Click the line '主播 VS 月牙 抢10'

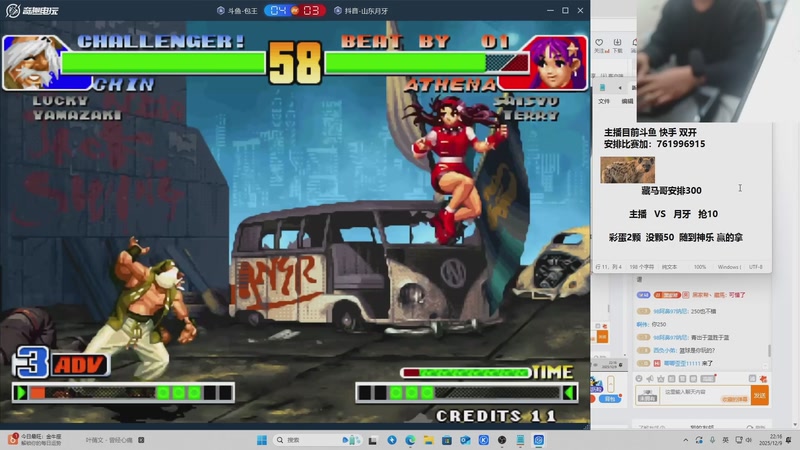click(673, 214)
